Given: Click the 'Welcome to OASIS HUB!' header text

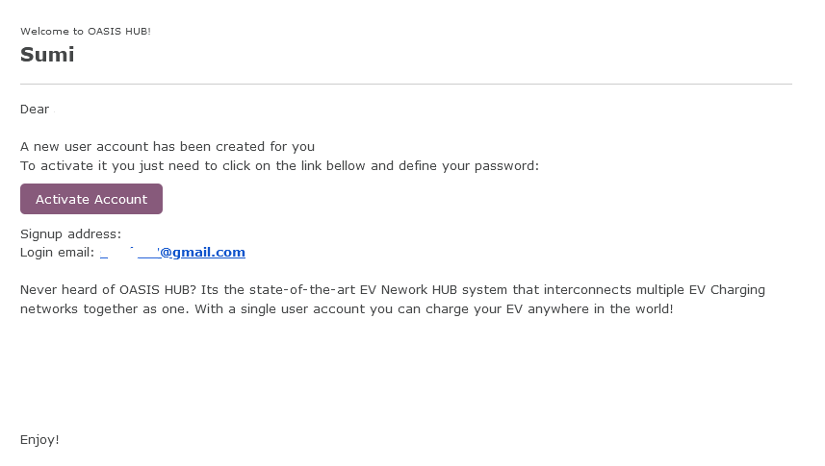Looking at the screenshot, I should point(85,32).
